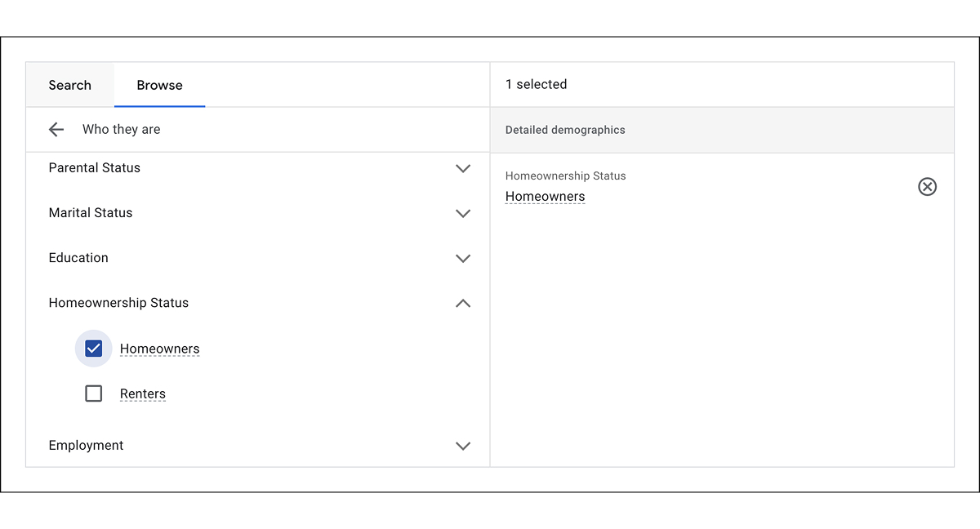This screenshot has height=529, width=980.
Task: Select the Browse tab
Action: [159, 85]
